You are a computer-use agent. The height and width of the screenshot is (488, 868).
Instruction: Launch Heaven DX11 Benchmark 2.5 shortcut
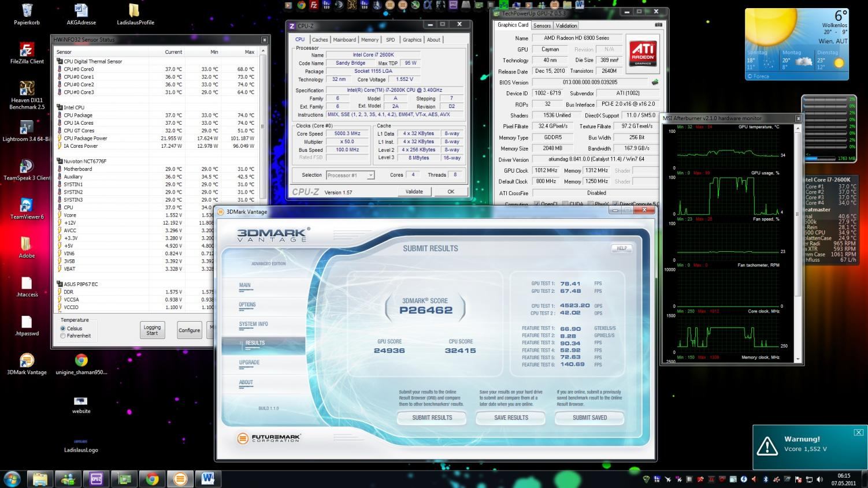click(x=27, y=95)
